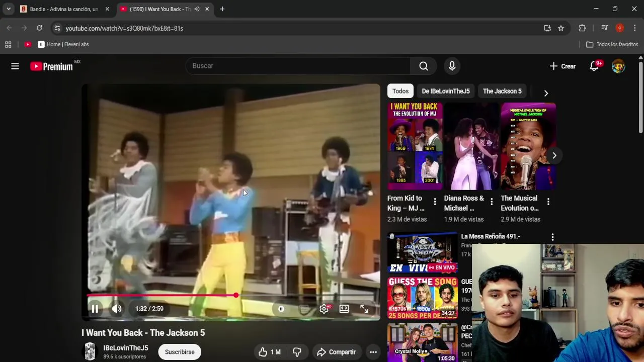Image resolution: width=644 pixels, height=362 pixels.
Task: Open the player settings gear
Action: [324, 309]
